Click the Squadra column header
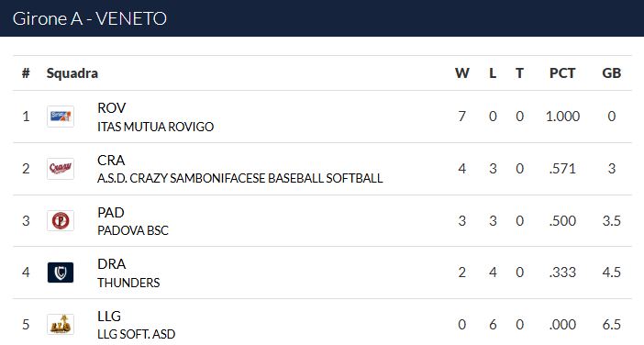Viewport: 644px width, 345px height. (x=72, y=73)
